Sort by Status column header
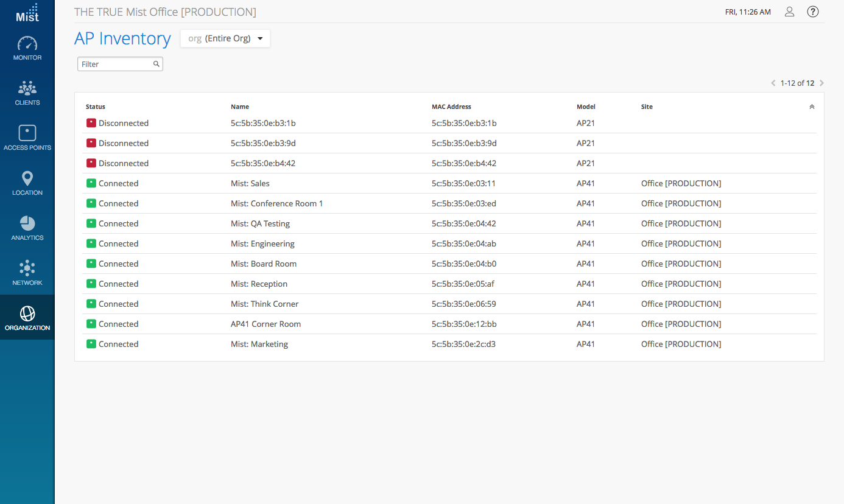Viewport: 844px width, 504px height. (x=96, y=107)
